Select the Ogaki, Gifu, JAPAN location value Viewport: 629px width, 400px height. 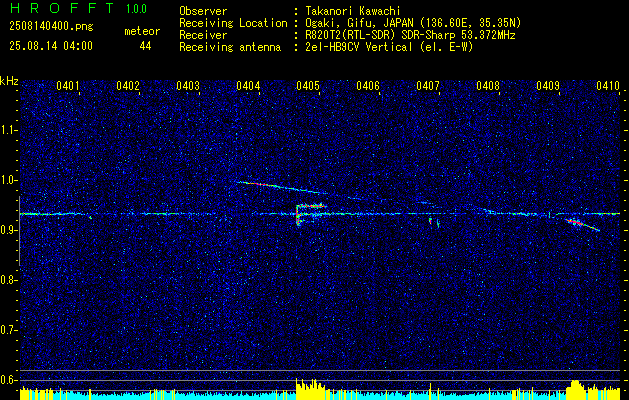pos(413,23)
